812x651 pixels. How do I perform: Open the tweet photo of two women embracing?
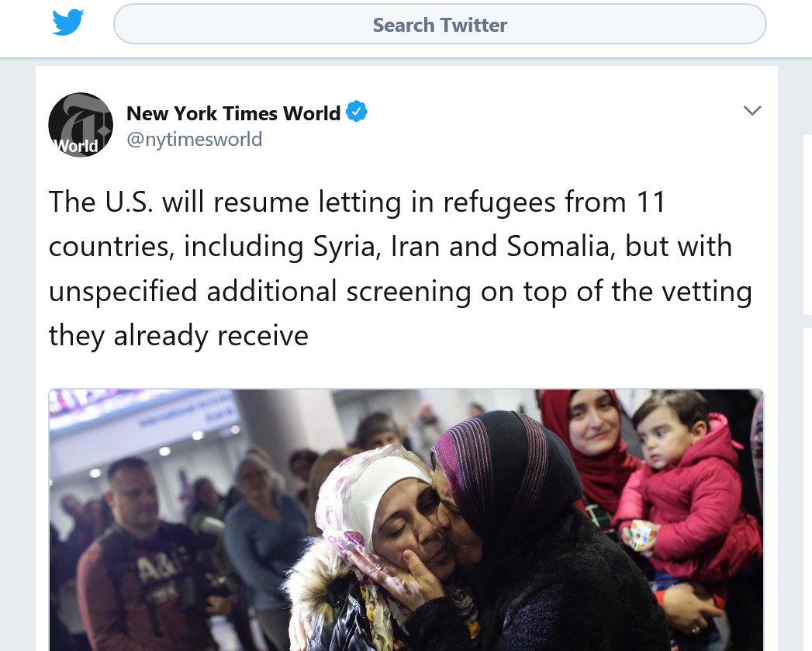coord(406,520)
